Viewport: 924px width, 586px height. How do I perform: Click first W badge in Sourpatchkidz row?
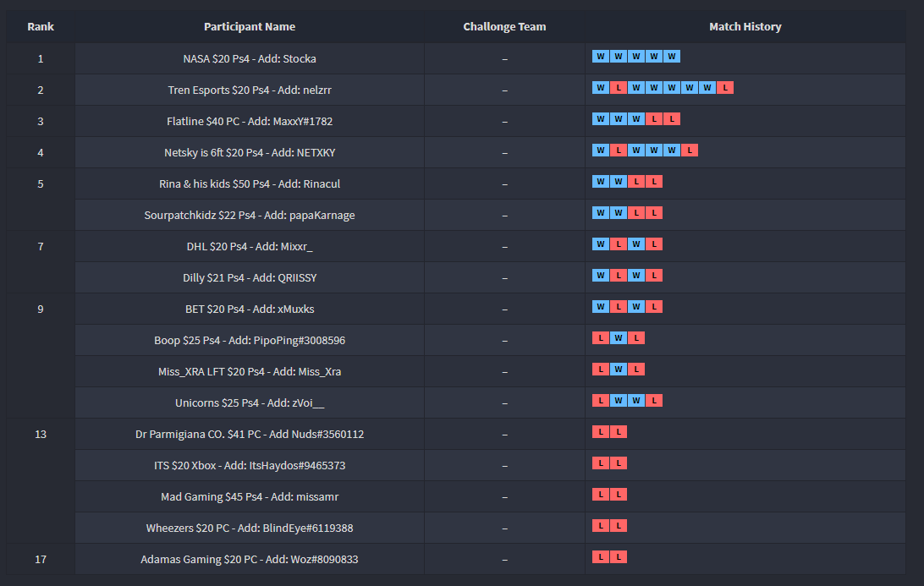(x=601, y=212)
